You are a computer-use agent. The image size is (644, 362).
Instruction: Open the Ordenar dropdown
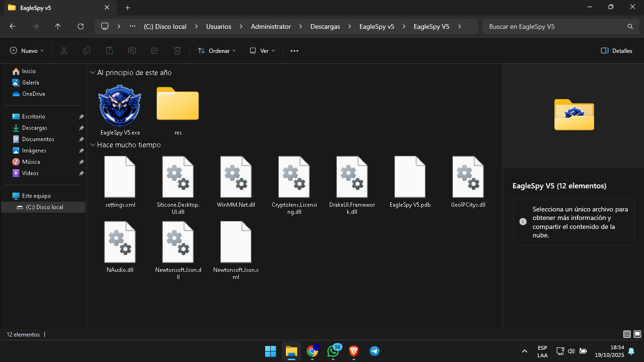click(x=217, y=51)
